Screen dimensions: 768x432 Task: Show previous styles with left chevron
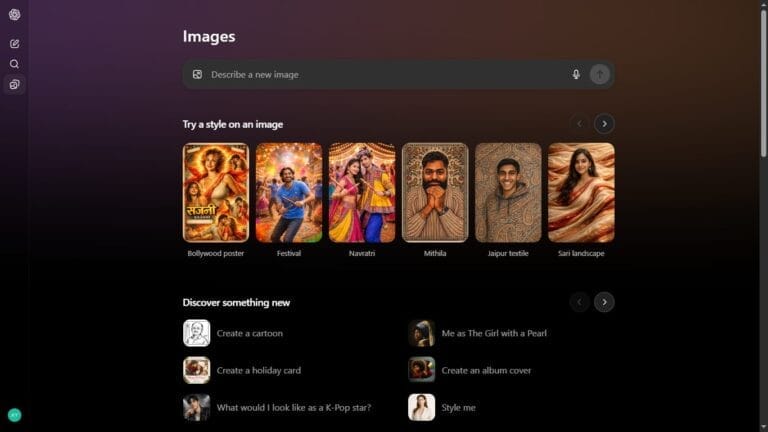tap(579, 124)
